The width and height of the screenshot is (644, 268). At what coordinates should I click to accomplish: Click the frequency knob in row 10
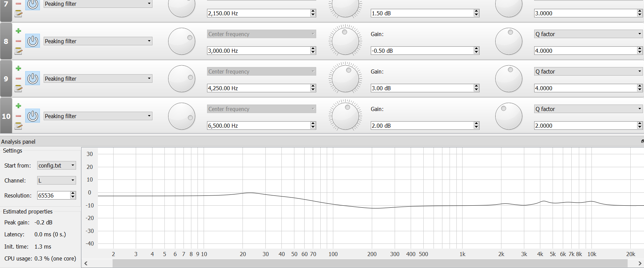coord(182,116)
